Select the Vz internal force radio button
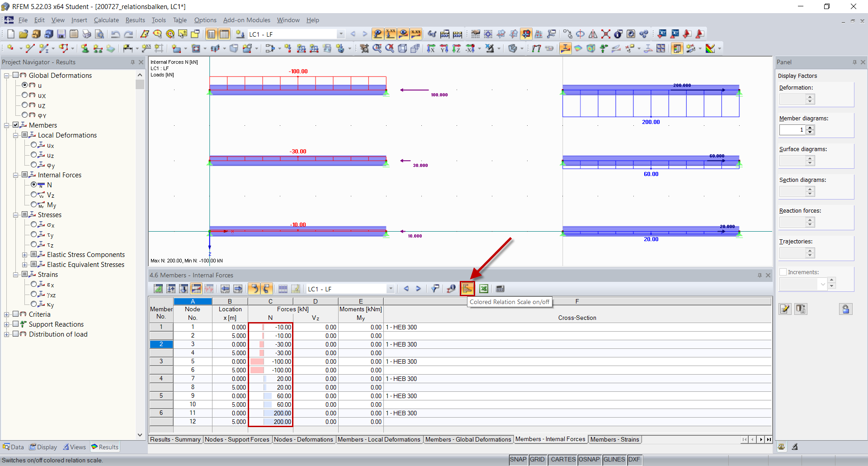The image size is (868, 466). pos(34,195)
